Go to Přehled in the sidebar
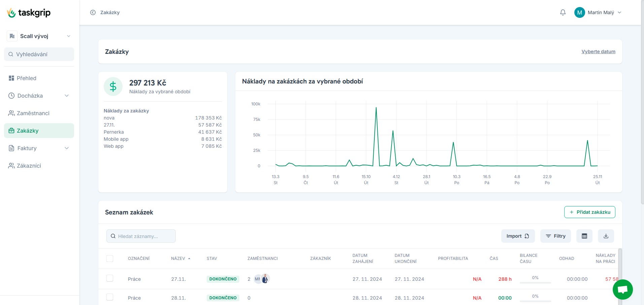The width and height of the screenshot is (644, 305). pos(39,78)
